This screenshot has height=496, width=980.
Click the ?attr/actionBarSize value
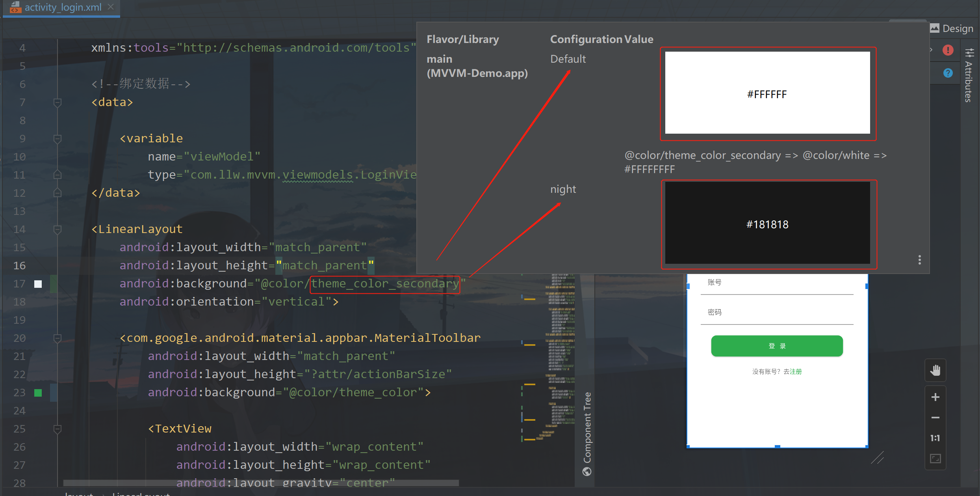click(x=378, y=374)
